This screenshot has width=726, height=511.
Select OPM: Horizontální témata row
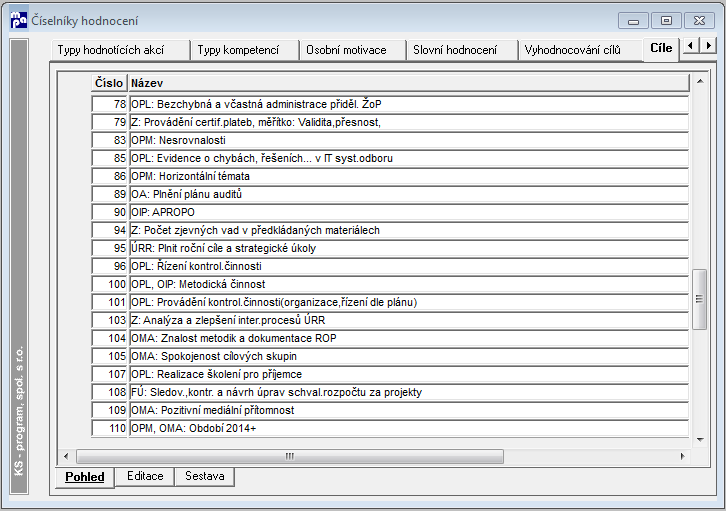[390, 176]
